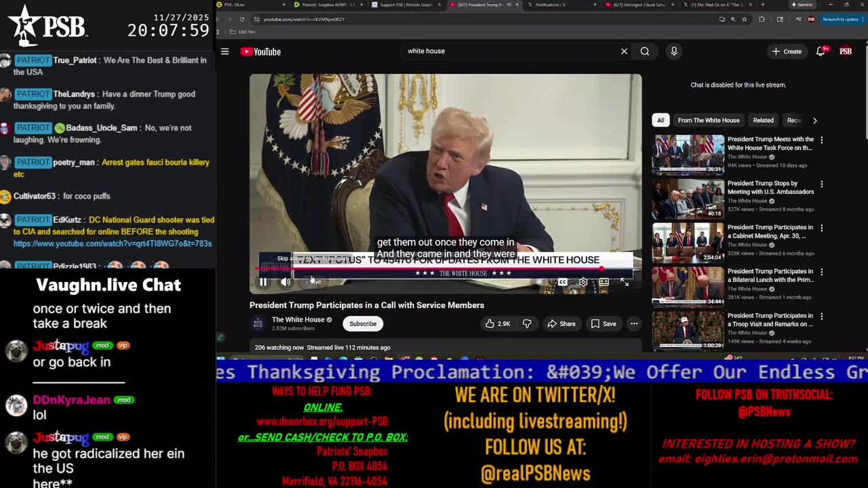868x488 pixels.
Task: Clear the 'white house' search text
Action: point(624,51)
